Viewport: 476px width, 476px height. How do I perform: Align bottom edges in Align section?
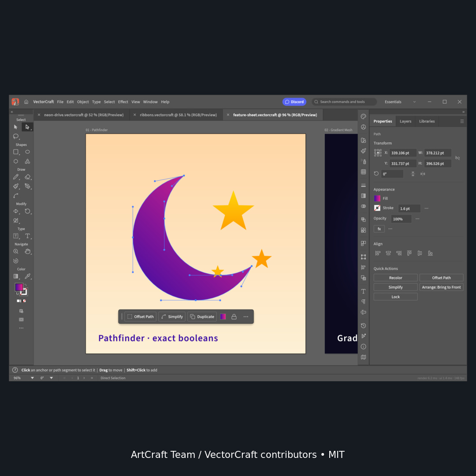tap(430, 253)
